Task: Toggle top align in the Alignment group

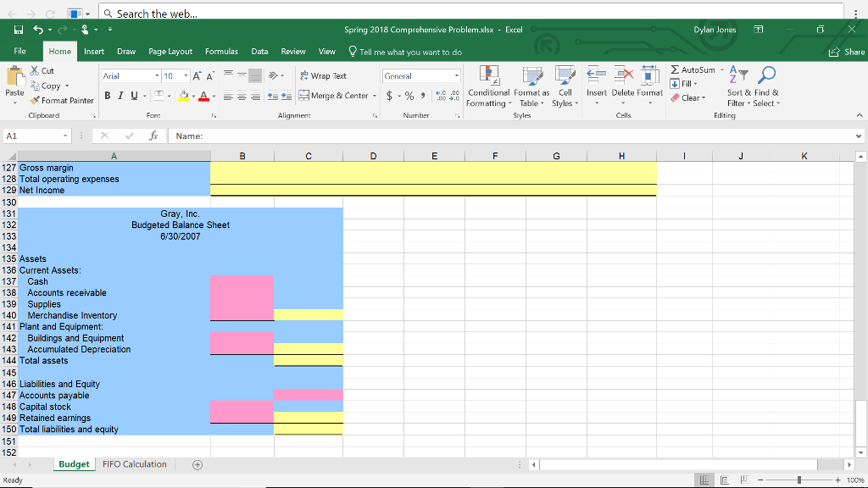Action: coord(228,75)
